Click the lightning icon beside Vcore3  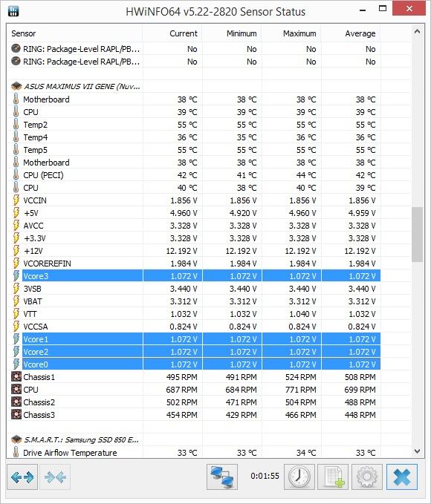tap(16, 276)
